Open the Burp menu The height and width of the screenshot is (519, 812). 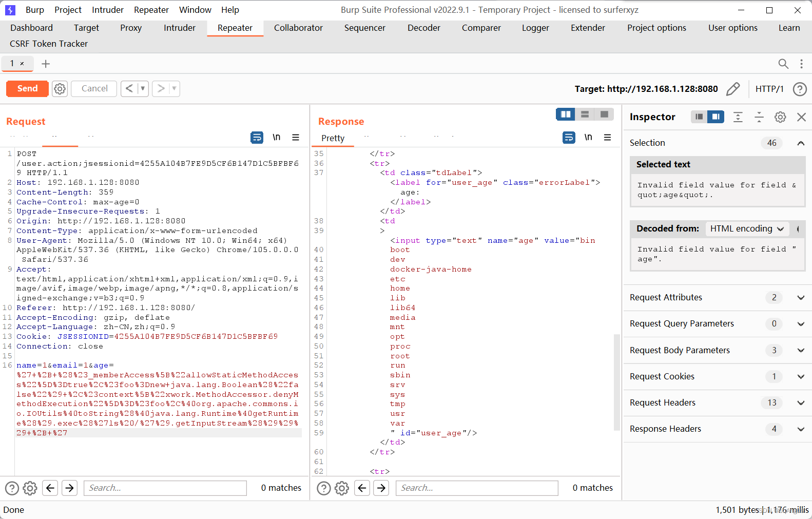tap(35, 10)
